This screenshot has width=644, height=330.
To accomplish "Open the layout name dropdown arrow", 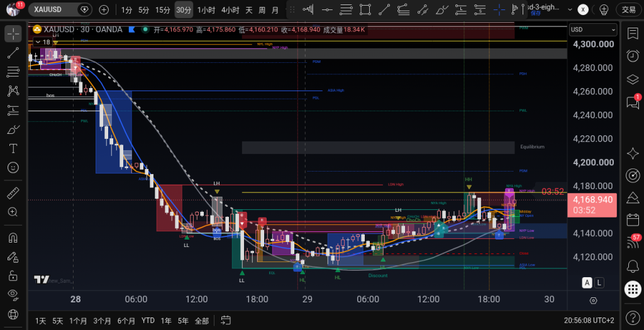I will pyautogui.click(x=570, y=9).
